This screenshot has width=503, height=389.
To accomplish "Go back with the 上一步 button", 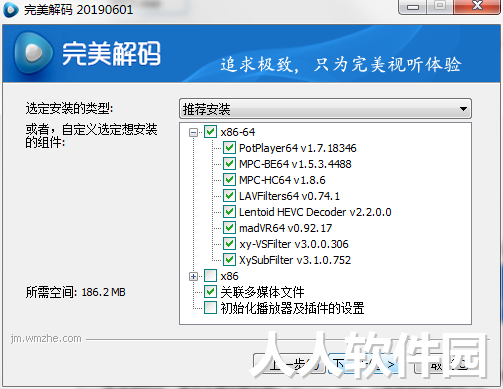I will 288,364.
